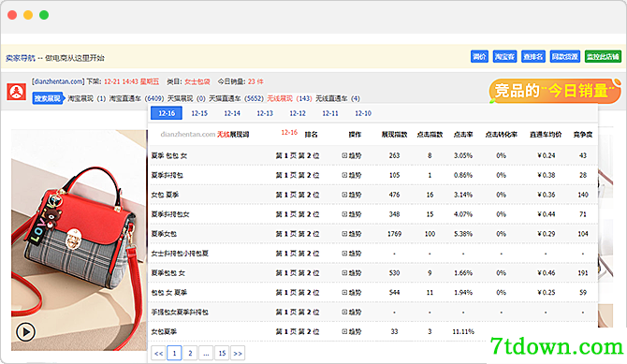Click the 点击指数 column header
The width and height of the screenshot is (627, 364).
(430, 135)
